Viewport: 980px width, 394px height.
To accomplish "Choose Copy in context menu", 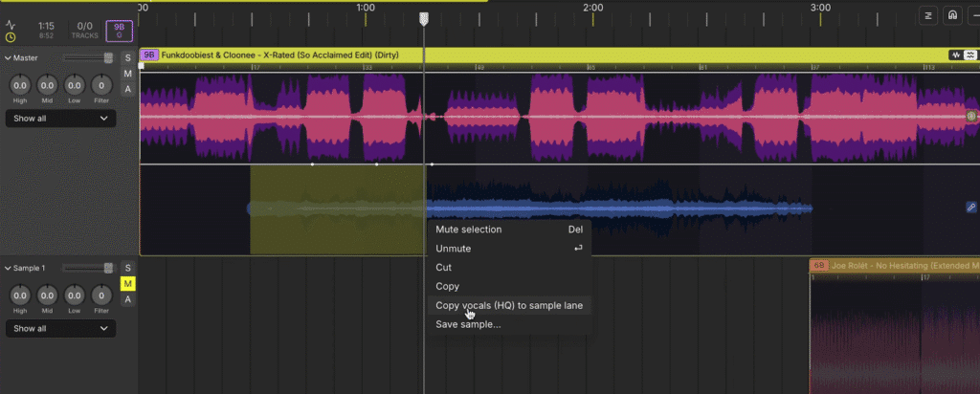I will (509, 287).
